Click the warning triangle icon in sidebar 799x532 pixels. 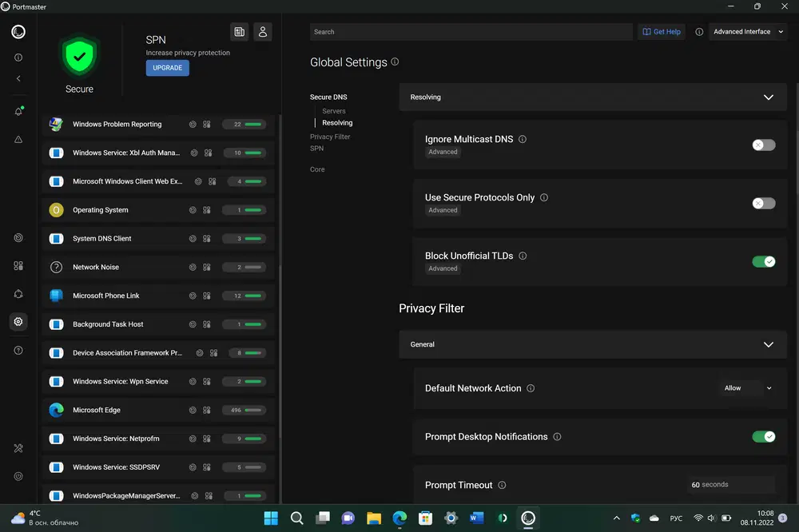click(18, 139)
